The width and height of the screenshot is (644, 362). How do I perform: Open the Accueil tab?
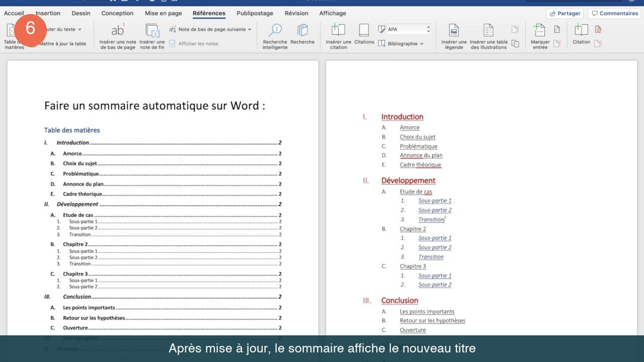(x=14, y=13)
